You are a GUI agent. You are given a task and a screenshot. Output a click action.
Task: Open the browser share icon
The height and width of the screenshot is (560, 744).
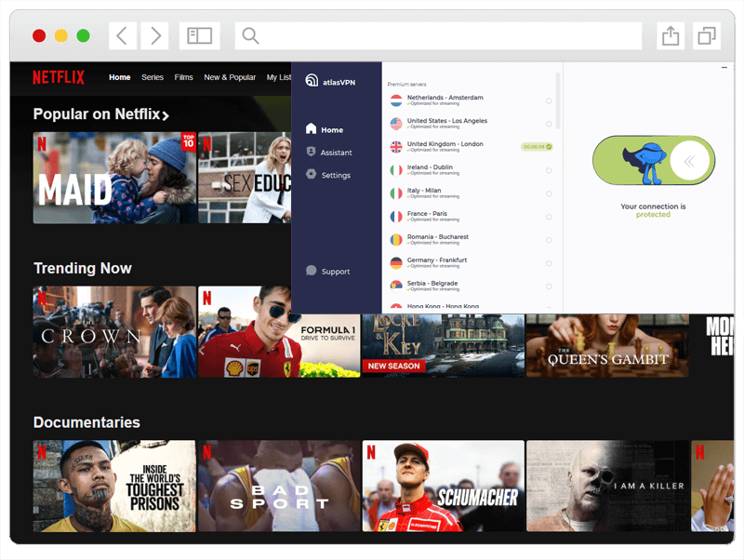click(671, 35)
